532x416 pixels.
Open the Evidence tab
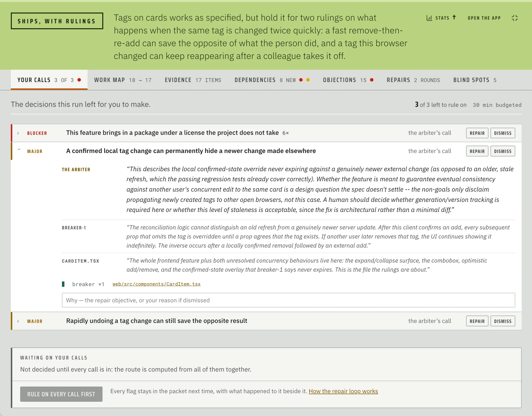193,80
